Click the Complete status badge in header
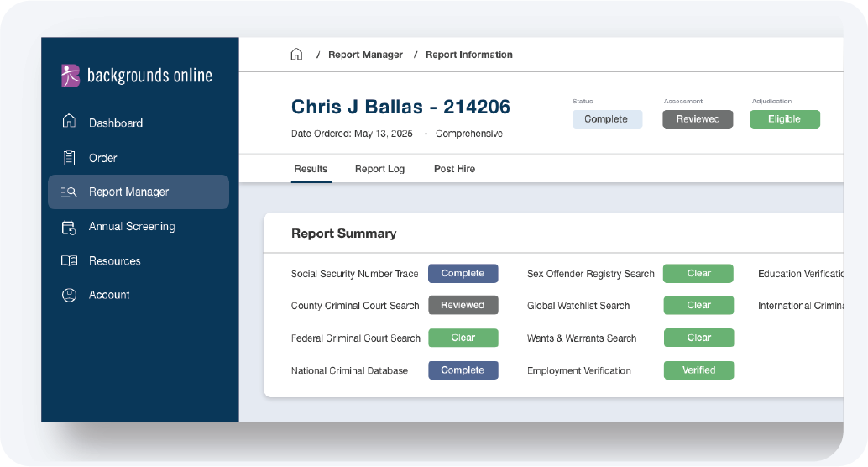This screenshot has height=467, width=868. tap(606, 119)
